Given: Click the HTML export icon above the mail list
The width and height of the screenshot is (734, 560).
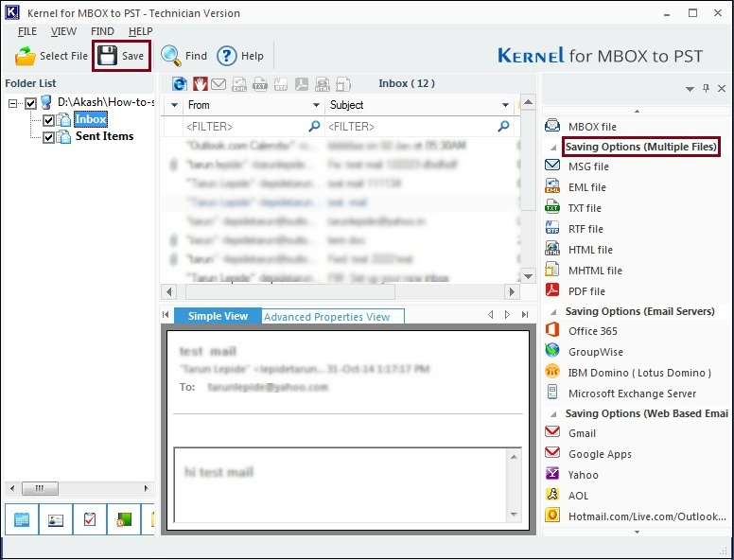Looking at the screenshot, I should 322,84.
